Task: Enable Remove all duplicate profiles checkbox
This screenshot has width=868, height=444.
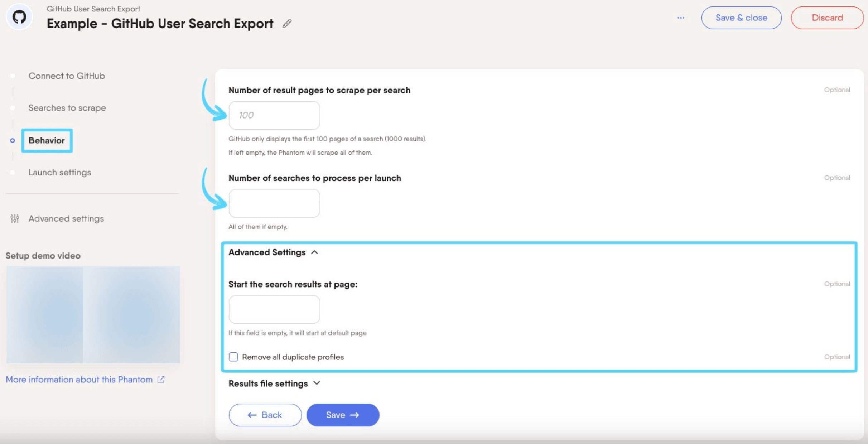Action: coord(233,357)
